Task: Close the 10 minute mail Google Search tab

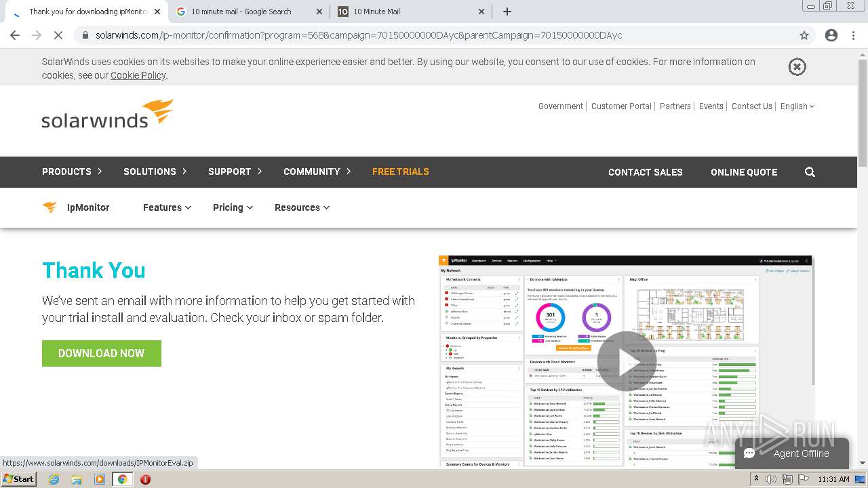Action: 319,12
